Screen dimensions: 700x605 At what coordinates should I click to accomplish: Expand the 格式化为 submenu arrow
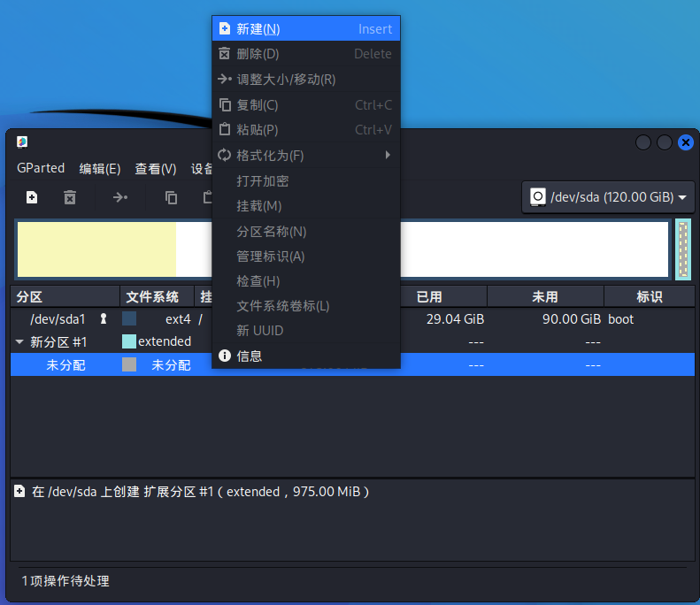pos(388,155)
